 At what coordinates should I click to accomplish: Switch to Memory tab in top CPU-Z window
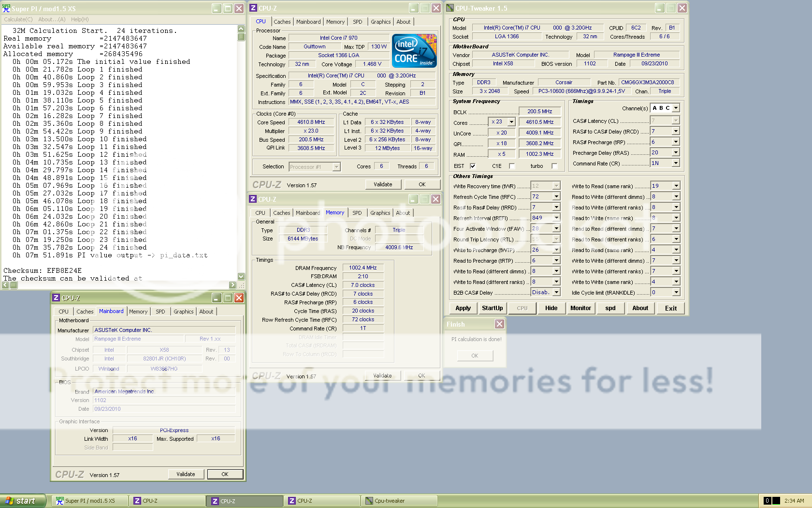pos(335,22)
